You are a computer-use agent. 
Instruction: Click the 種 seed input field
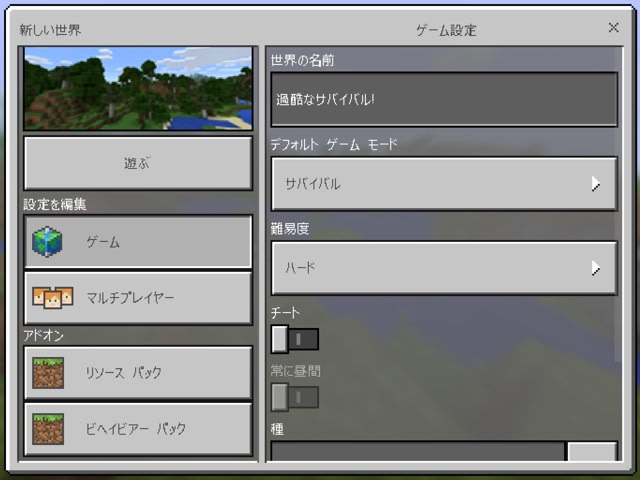418,451
